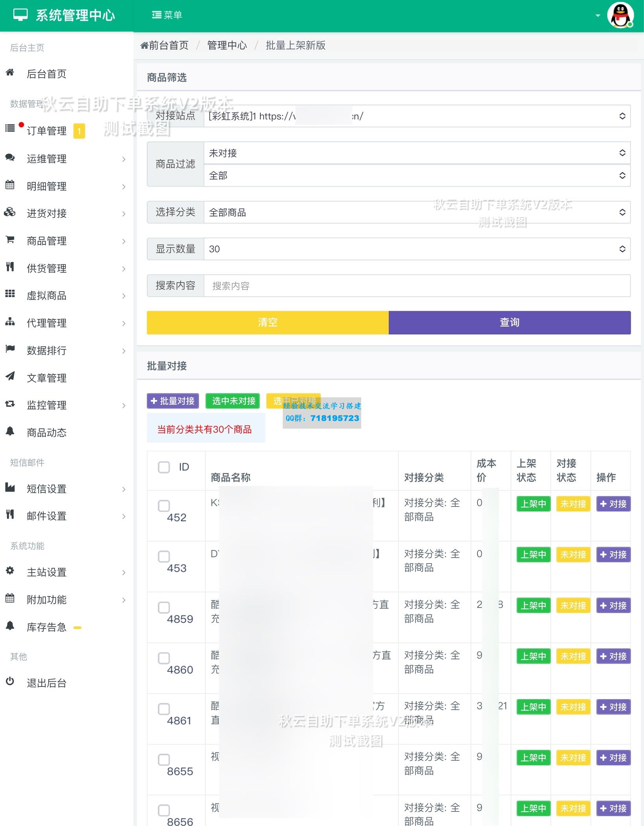Screen dimensions: 644x826
Task: Check the checkbox for product 452
Action: pyautogui.click(x=164, y=506)
